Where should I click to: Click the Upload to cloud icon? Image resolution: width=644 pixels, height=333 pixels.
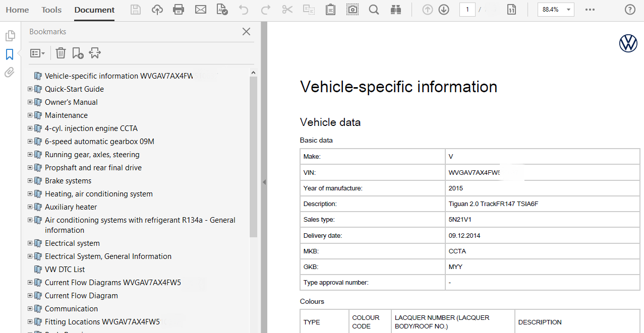point(157,10)
